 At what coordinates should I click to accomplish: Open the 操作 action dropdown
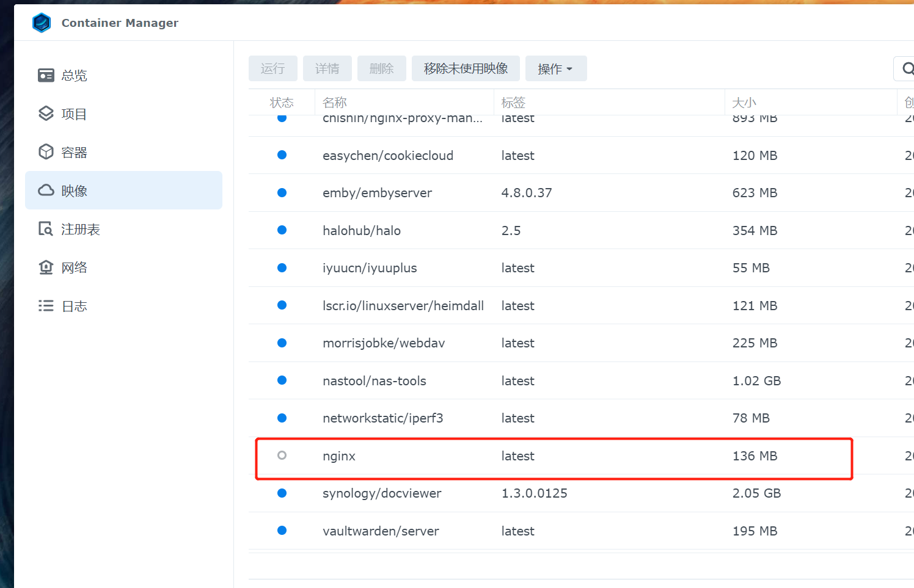556,68
